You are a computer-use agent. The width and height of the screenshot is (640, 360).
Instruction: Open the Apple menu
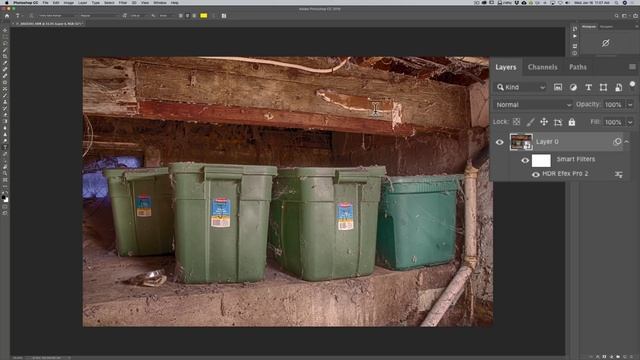tap(7, 2)
